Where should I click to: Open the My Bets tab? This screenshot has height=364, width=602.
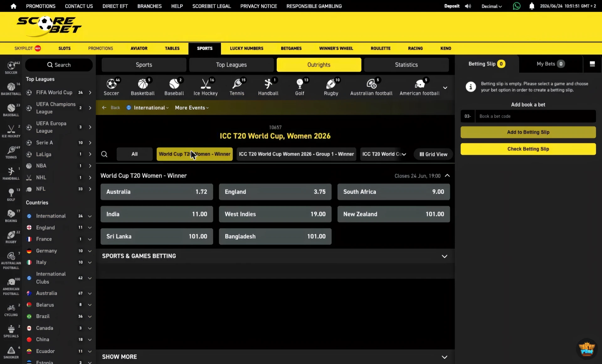(551, 64)
